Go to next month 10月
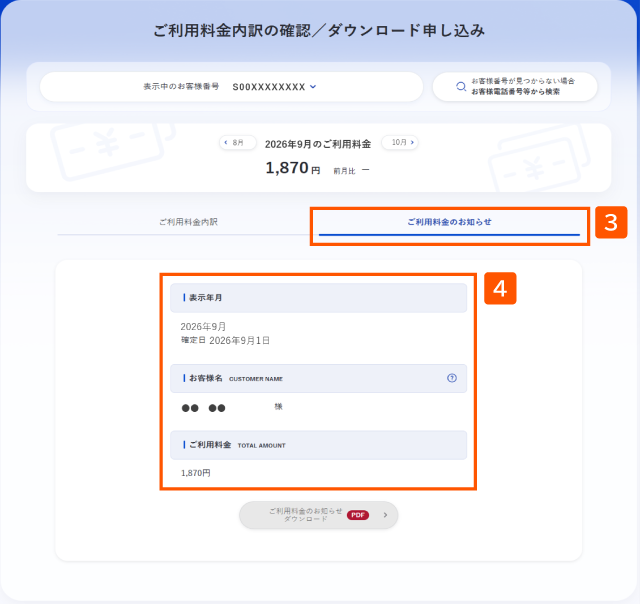 [400, 142]
